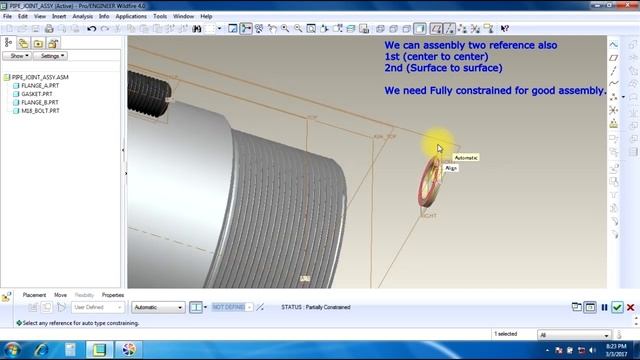Open the File menu
Viewport: 640px width, 360px height.
[7, 16]
